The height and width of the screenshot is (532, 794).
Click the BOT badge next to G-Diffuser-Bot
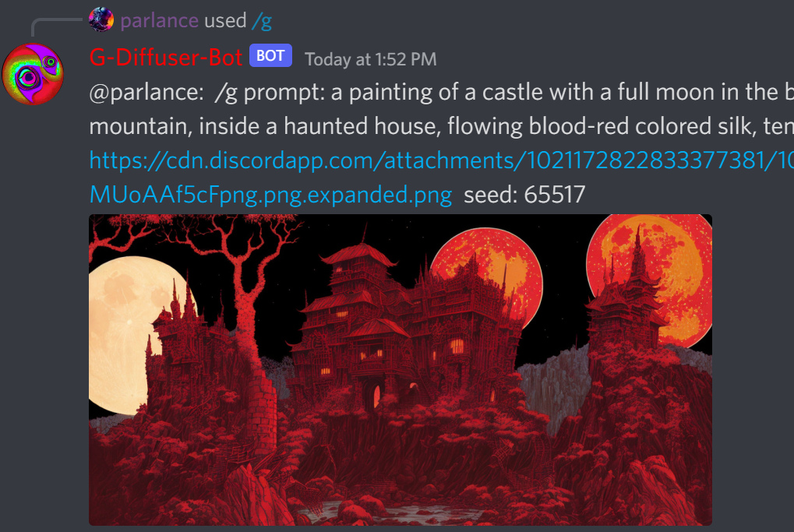tap(270, 55)
